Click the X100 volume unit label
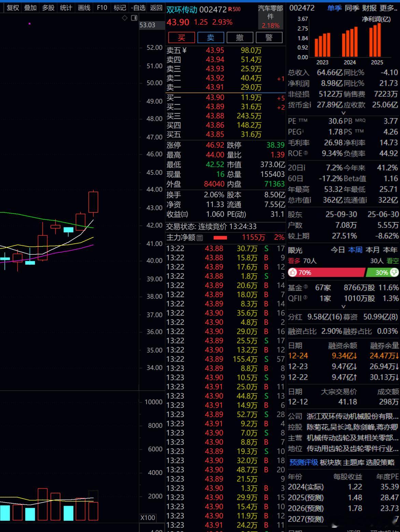400x532 pixels. 148,518
